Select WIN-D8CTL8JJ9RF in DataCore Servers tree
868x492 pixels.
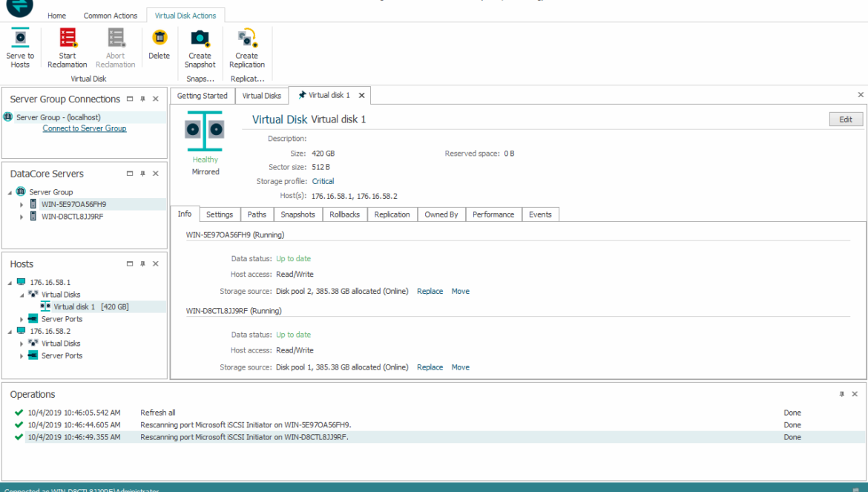point(73,217)
